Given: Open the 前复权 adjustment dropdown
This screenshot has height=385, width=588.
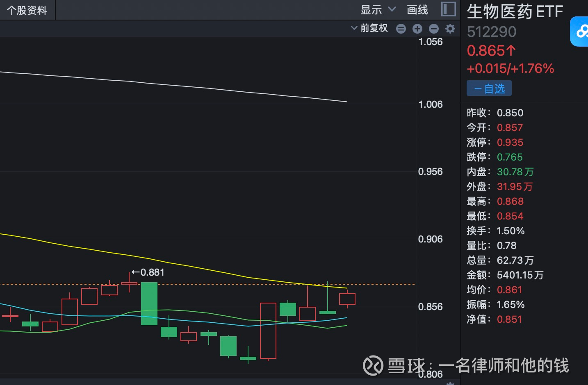Looking at the screenshot, I should (x=369, y=28).
